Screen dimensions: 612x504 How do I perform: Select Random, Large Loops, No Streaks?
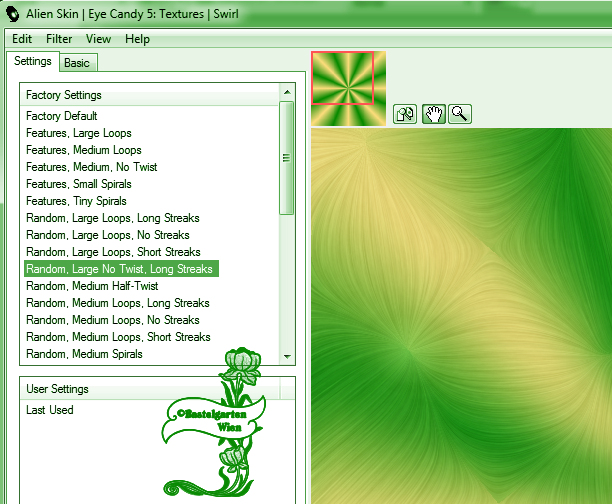click(108, 235)
